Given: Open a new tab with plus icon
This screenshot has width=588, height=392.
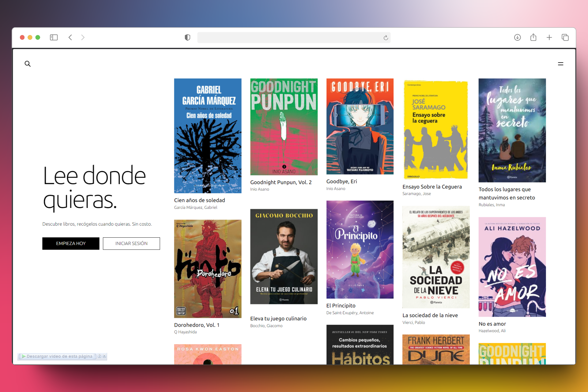Looking at the screenshot, I should (549, 37).
